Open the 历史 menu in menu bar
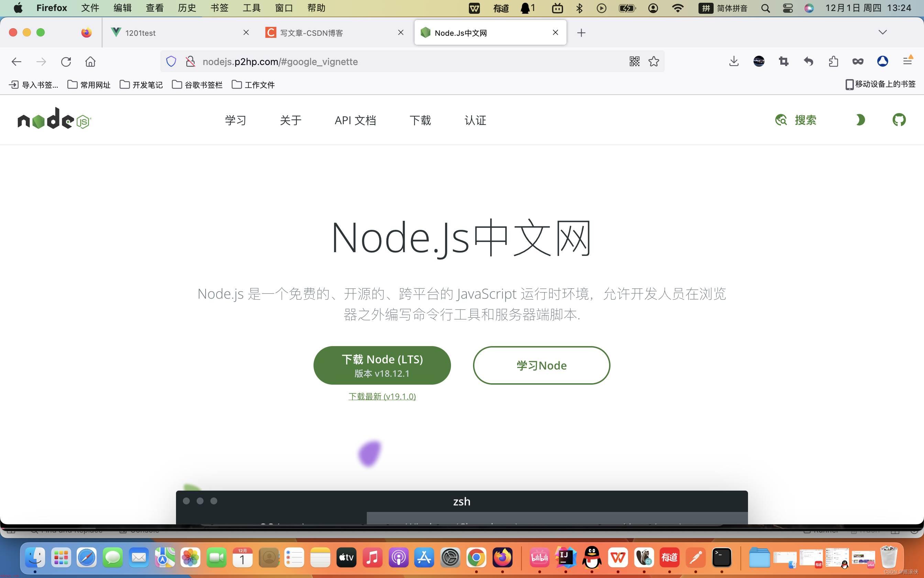The width and height of the screenshot is (924, 578). click(187, 8)
